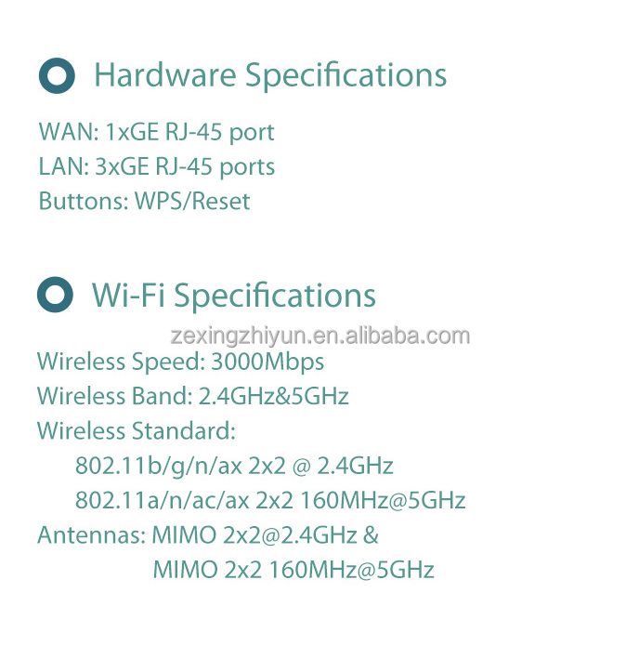Select the 802.11a/n/ac/ax 2x2 160MHz@5GHz line
The height and width of the screenshot is (672, 639).
coord(270,501)
